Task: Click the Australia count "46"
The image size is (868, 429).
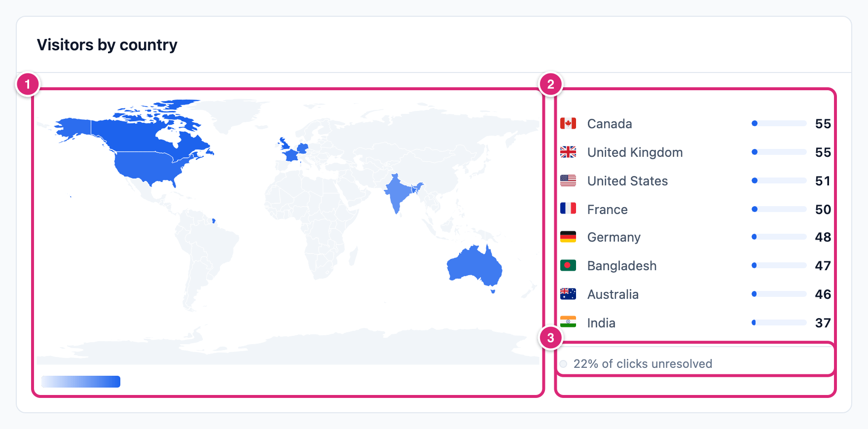Action: pyautogui.click(x=823, y=294)
